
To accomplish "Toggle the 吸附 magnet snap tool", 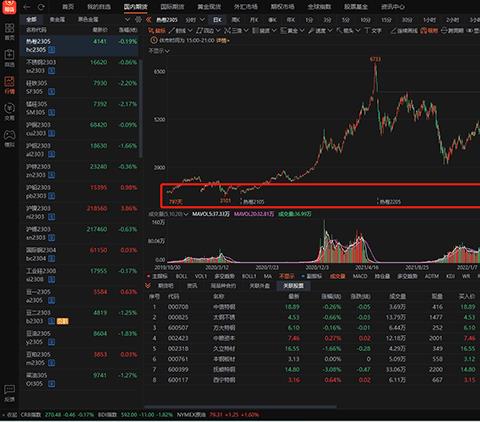I will (x=429, y=31).
